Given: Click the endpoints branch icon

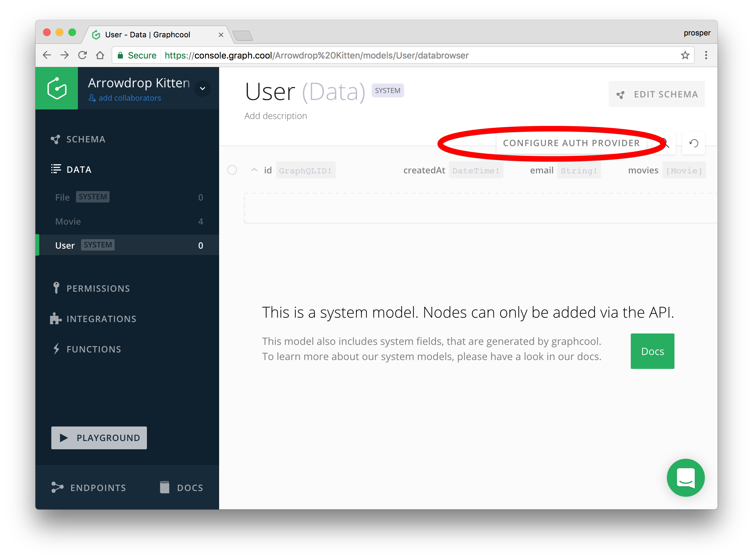Looking at the screenshot, I should [x=57, y=487].
